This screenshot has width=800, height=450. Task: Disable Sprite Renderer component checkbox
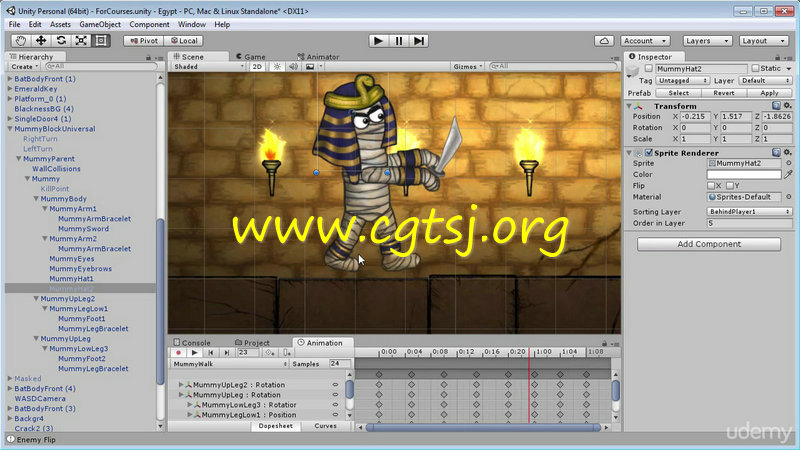point(648,153)
